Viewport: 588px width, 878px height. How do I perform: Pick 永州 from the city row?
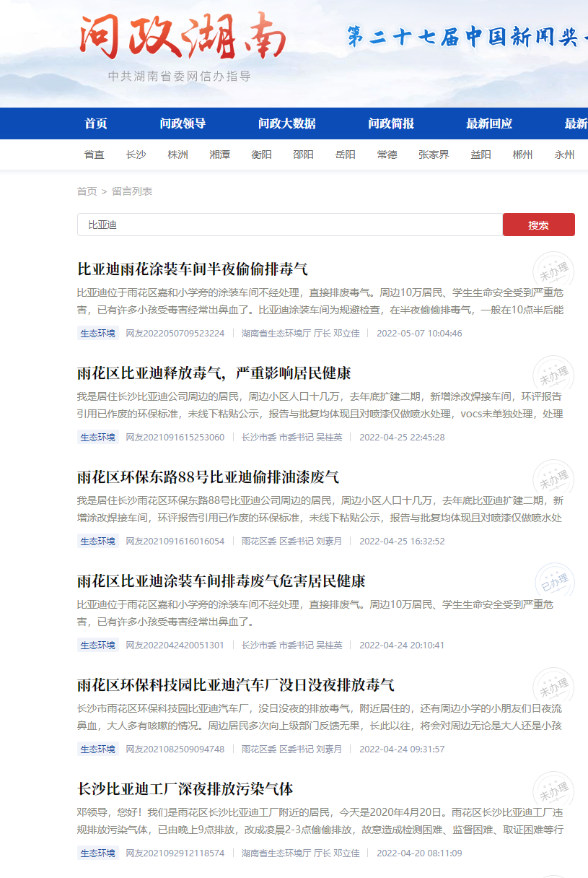(x=564, y=155)
